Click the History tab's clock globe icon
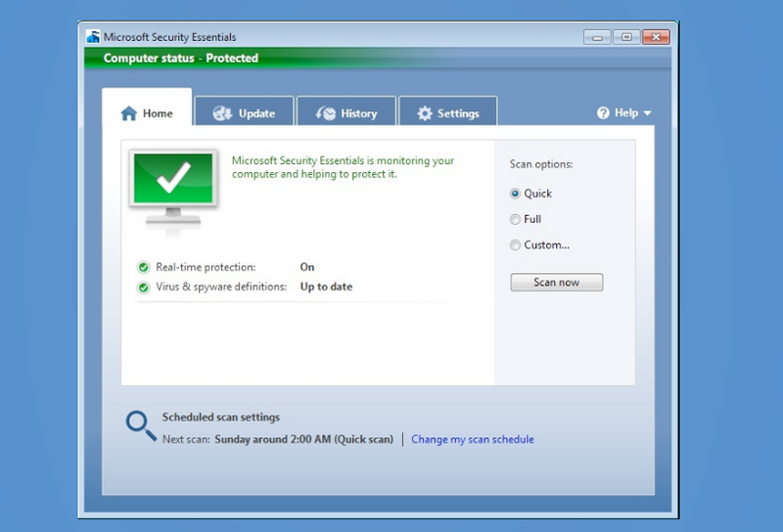 (x=326, y=113)
